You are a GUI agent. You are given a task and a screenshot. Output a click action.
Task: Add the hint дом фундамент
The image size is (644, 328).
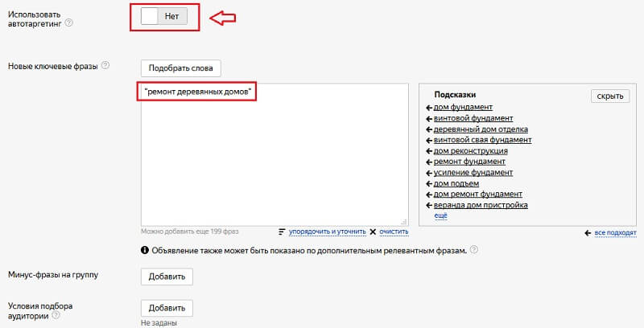(x=463, y=107)
